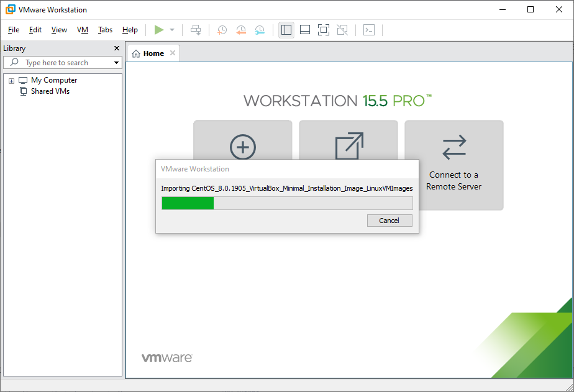Image resolution: width=574 pixels, height=392 pixels.
Task: Switch to the Home tab
Action: tap(153, 53)
